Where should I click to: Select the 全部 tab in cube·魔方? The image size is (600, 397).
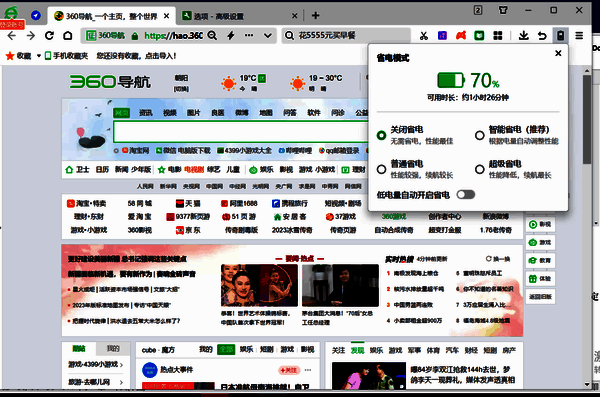click(x=226, y=350)
